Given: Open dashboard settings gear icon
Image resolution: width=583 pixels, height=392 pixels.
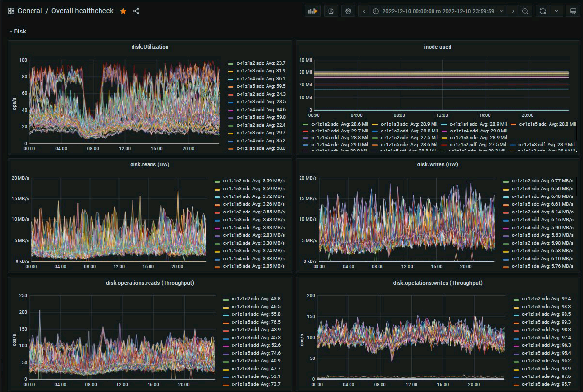Looking at the screenshot, I should pyautogui.click(x=348, y=11).
